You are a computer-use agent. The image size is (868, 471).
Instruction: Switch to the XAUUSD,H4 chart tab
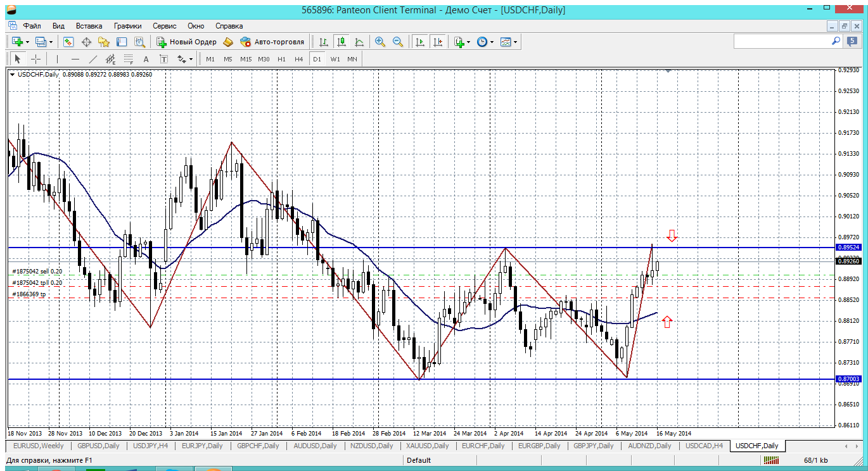[429, 446]
